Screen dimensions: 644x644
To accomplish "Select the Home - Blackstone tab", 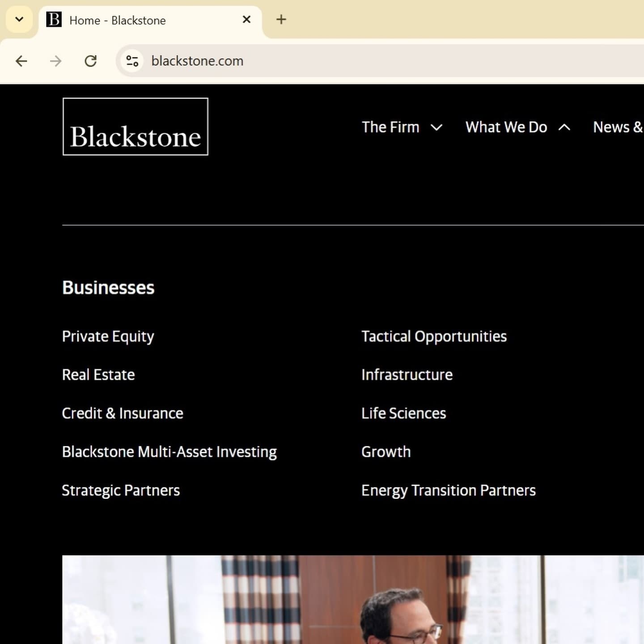I will click(x=150, y=20).
